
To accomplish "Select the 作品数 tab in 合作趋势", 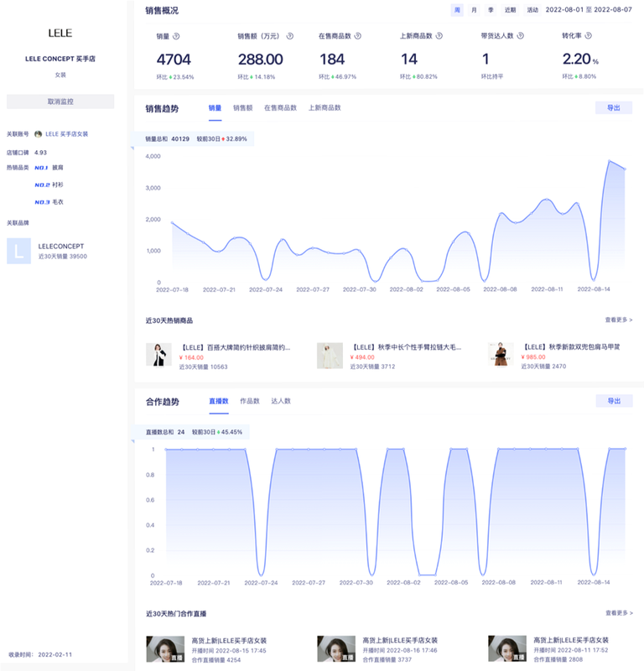I will [x=250, y=401].
